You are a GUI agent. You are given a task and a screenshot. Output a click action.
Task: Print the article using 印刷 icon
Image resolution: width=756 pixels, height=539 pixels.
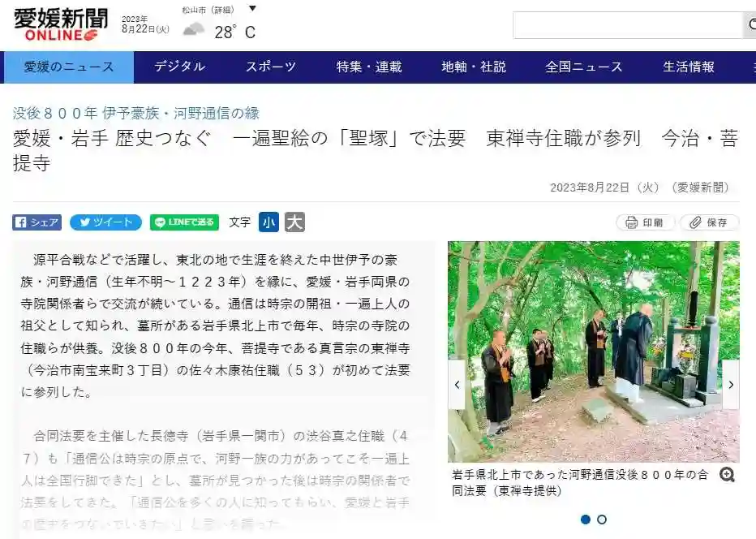(645, 222)
